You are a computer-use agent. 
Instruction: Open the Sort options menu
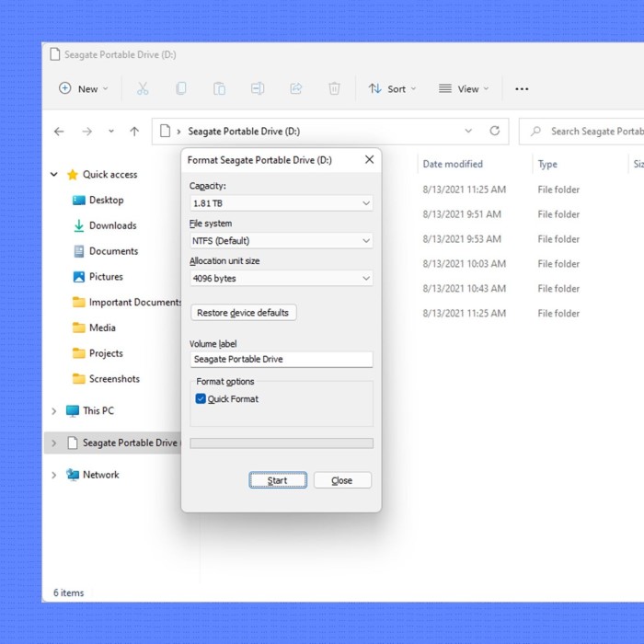[392, 88]
